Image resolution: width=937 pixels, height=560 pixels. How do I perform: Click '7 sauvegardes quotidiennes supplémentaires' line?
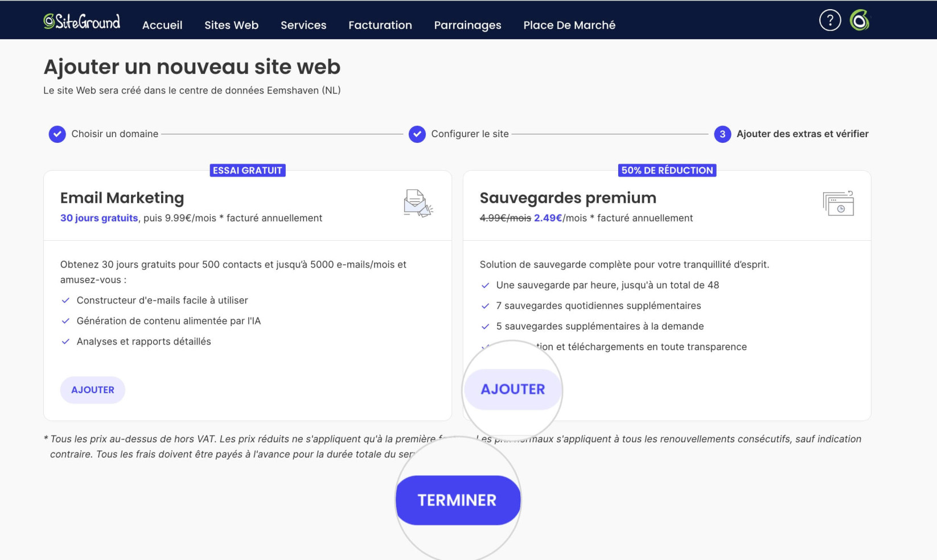tap(598, 306)
